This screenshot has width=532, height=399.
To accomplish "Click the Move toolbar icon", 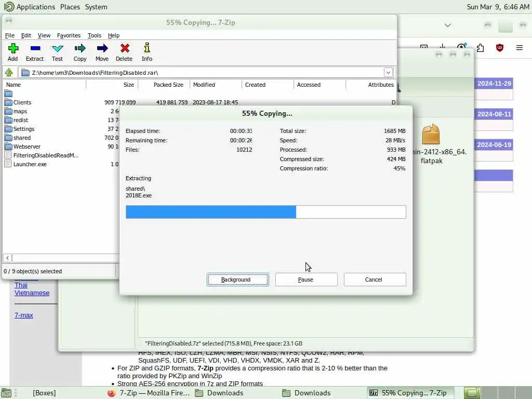I will tap(102, 48).
